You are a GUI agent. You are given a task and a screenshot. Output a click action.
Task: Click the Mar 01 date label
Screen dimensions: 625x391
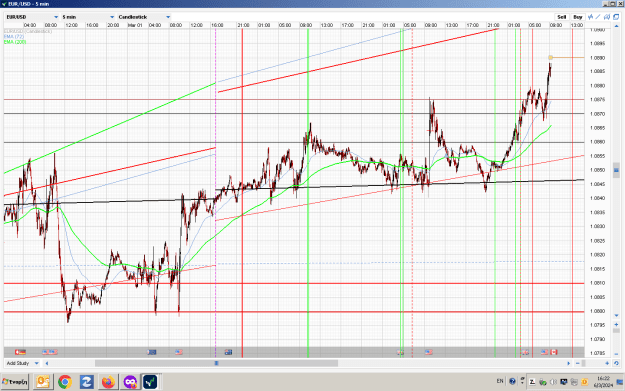(x=135, y=25)
